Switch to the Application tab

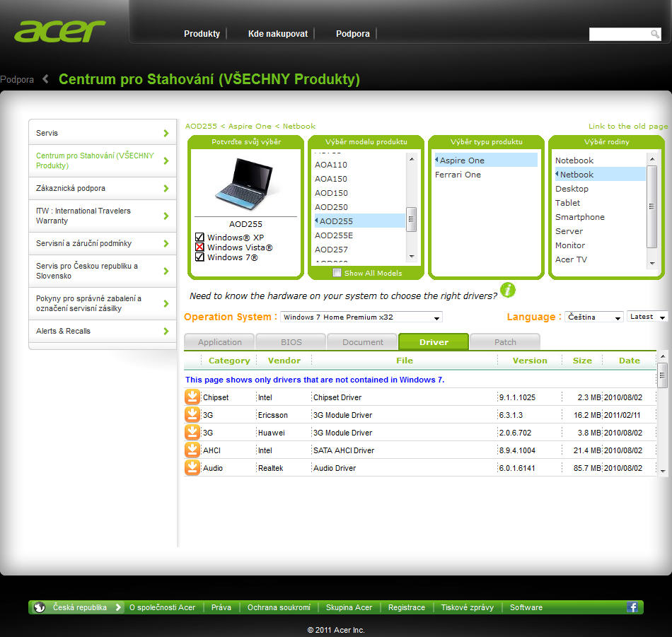(x=219, y=342)
